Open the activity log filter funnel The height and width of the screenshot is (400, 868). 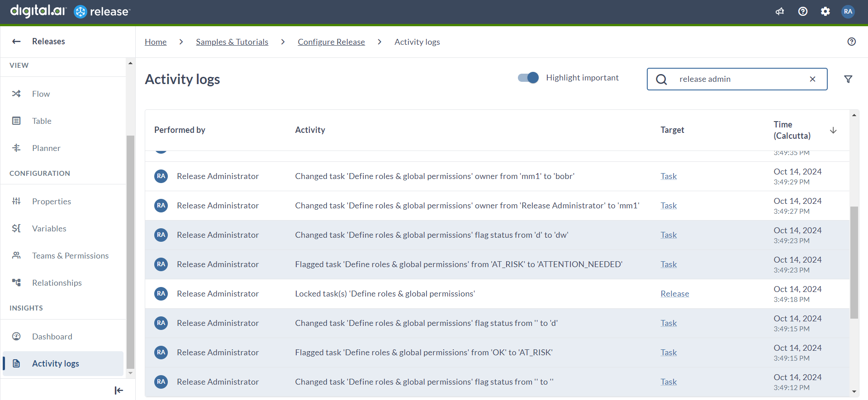click(849, 79)
